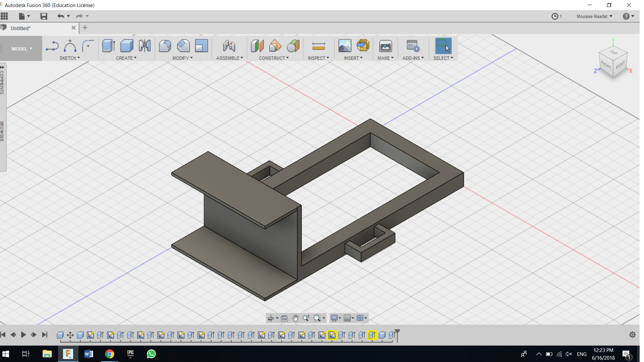Screen dimensions: 644x362
Task: Select the Chamfer modify tool
Action: point(183,46)
